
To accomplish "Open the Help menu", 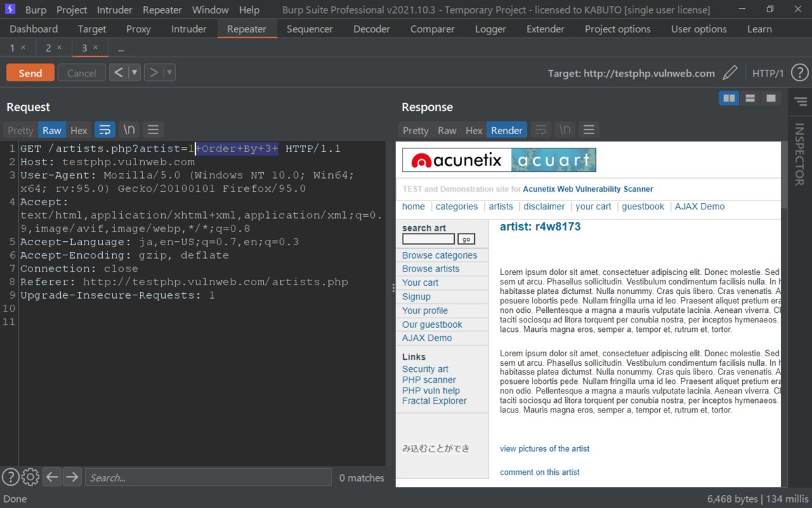I will pos(249,9).
